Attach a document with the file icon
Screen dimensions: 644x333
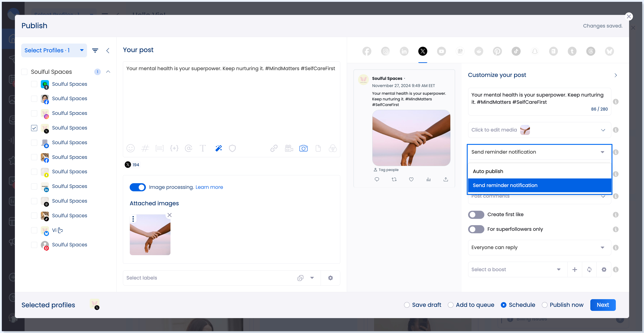point(318,148)
